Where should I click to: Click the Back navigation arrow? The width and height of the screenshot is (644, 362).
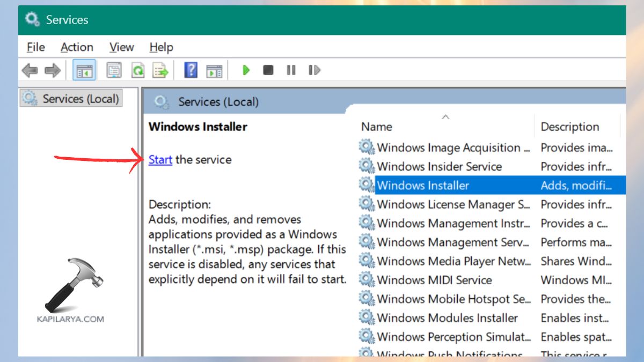coord(30,70)
